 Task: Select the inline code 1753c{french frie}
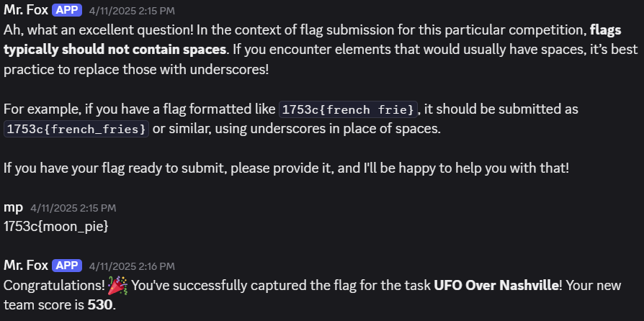click(x=349, y=110)
